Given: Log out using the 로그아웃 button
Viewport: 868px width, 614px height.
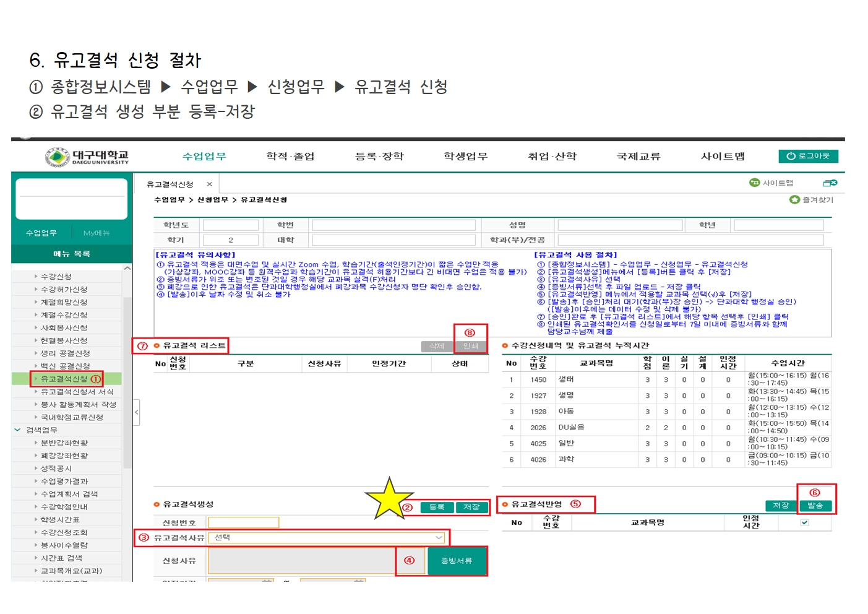Looking at the screenshot, I should click(x=808, y=156).
